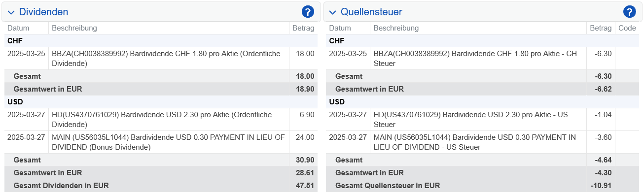Screen dimensions: 644x193
Task: Collapse the Quellensteuer panel chevron
Action: (333, 12)
